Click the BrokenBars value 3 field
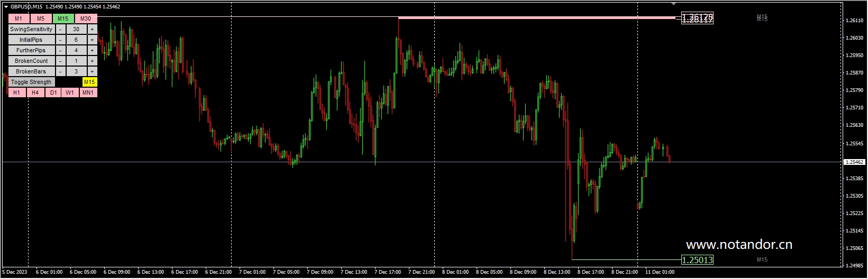 pyautogui.click(x=76, y=71)
